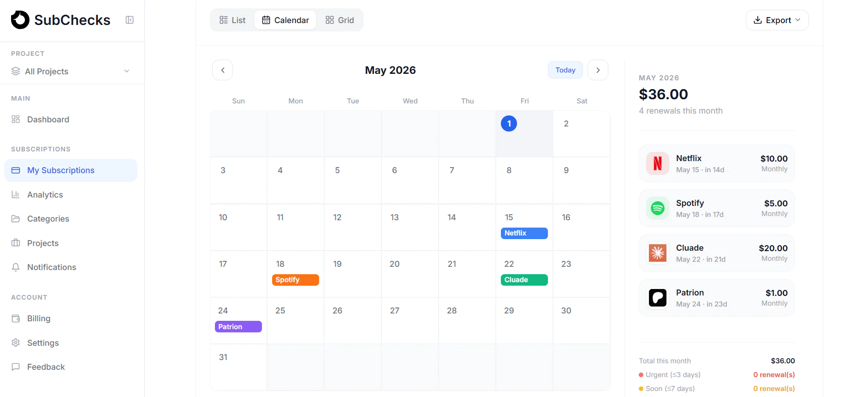
Task: Click the Feedback speech bubble icon
Action: 16,367
